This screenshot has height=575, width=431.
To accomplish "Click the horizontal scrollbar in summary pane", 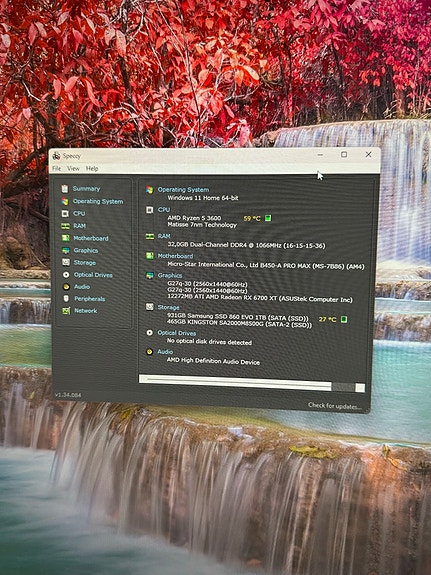I will [x=252, y=384].
